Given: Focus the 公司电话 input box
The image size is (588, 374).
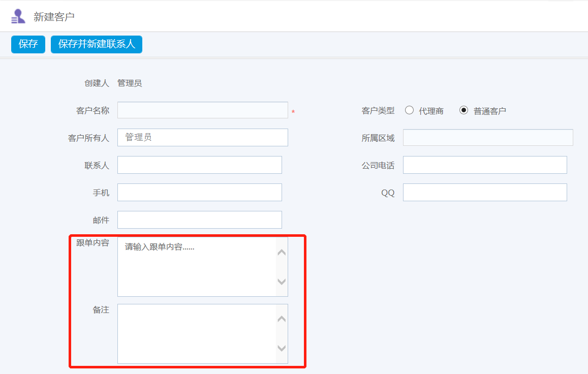Looking at the screenshot, I should [484, 165].
